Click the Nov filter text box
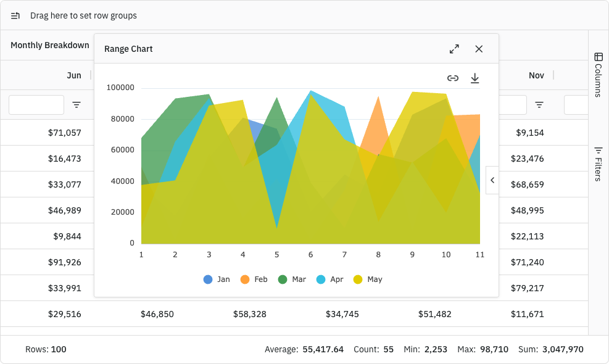The width and height of the screenshot is (609, 364). pos(512,105)
